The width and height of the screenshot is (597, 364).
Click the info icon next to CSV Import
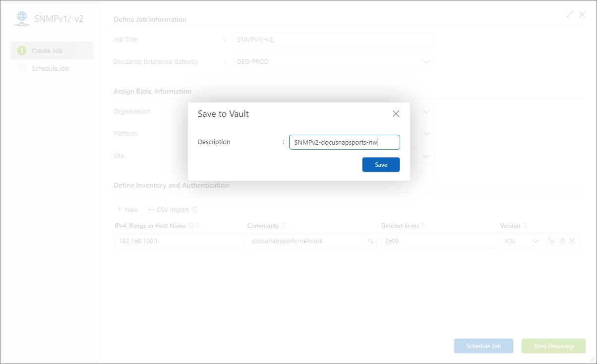[x=194, y=209]
